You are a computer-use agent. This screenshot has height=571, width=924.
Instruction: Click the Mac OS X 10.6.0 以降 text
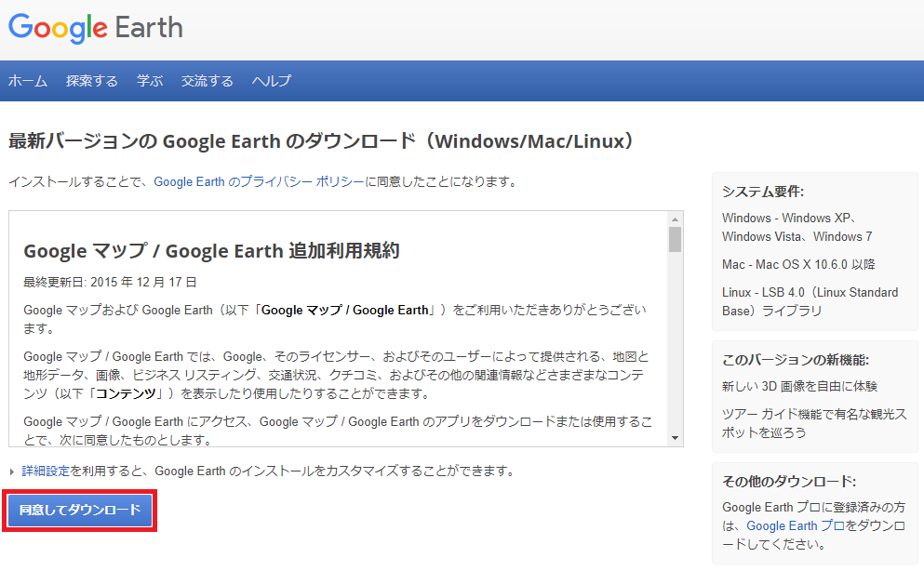[798, 264]
